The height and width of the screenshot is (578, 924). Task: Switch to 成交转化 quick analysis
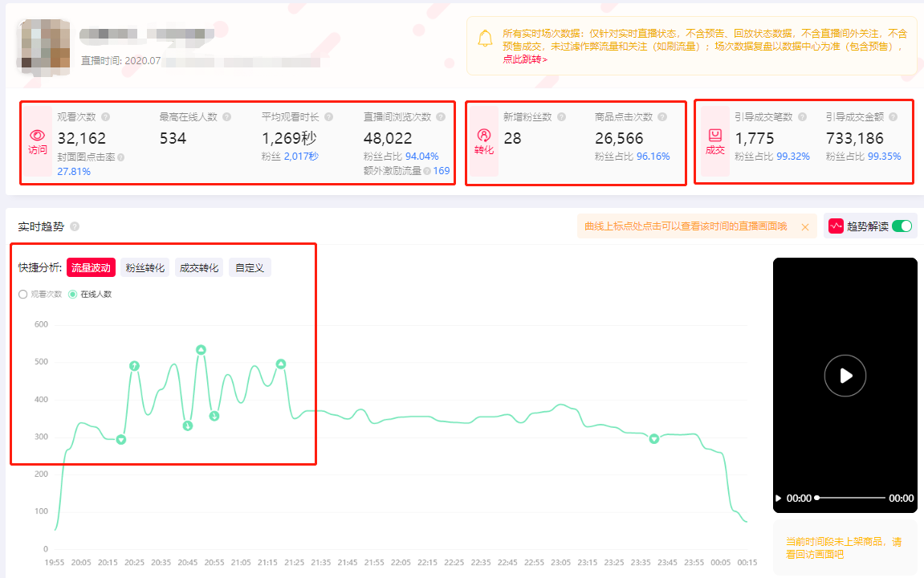pos(199,268)
